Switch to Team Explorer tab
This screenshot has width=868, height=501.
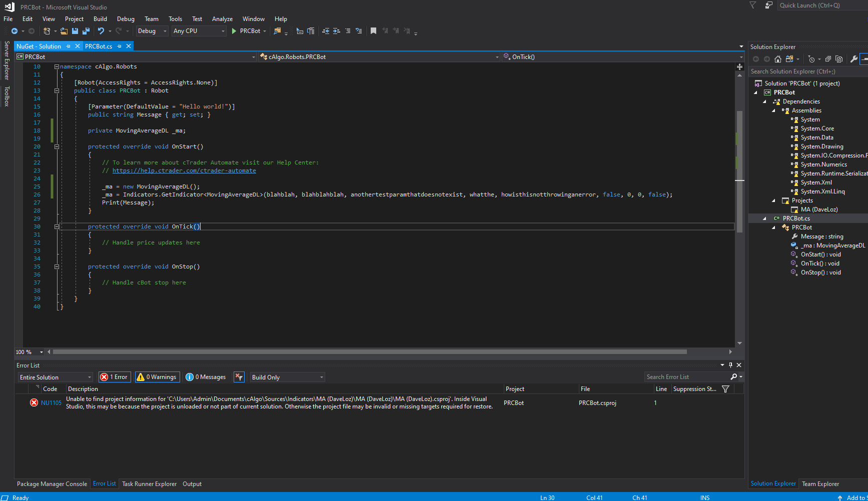[820, 484]
